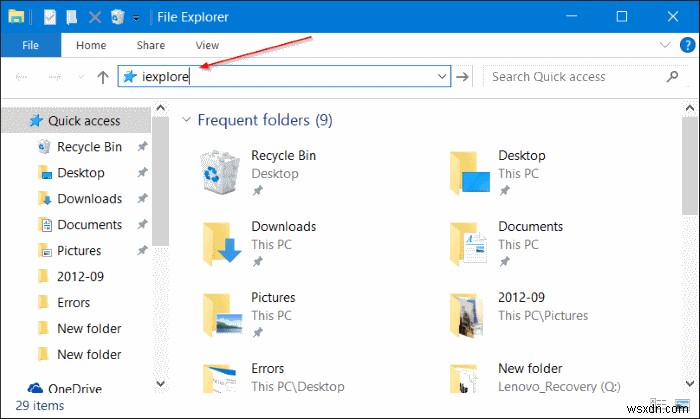Switch to the Home ribbon tab
The image size is (700, 419).
coord(91,45)
